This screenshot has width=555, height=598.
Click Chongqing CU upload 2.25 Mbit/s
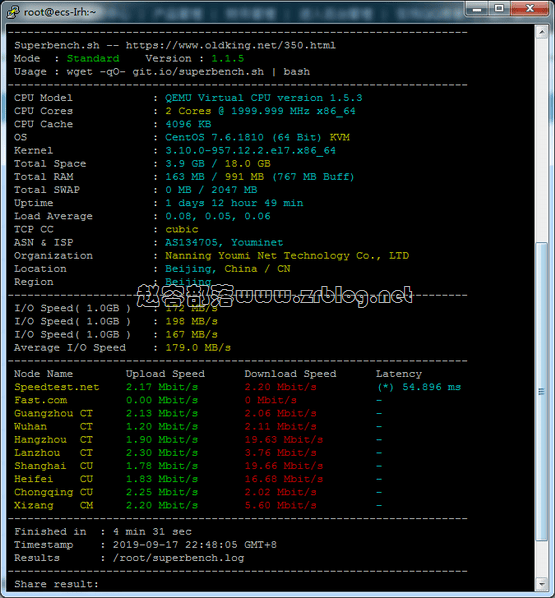(x=162, y=492)
